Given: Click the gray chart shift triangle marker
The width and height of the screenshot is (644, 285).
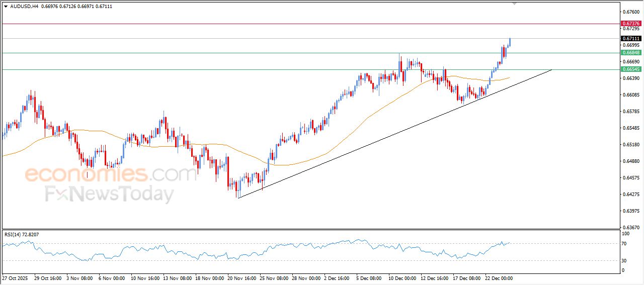Looking at the screenshot, I should click(x=514, y=3).
